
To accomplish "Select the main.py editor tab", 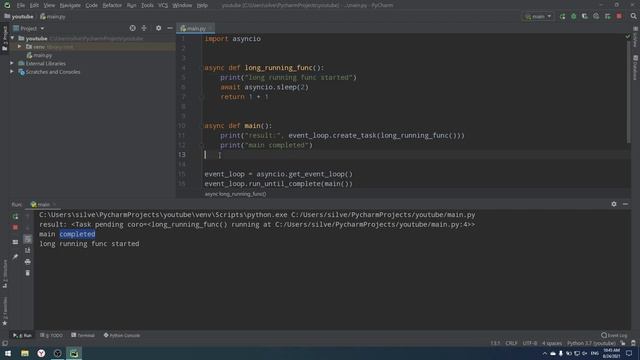I will coord(196,28).
